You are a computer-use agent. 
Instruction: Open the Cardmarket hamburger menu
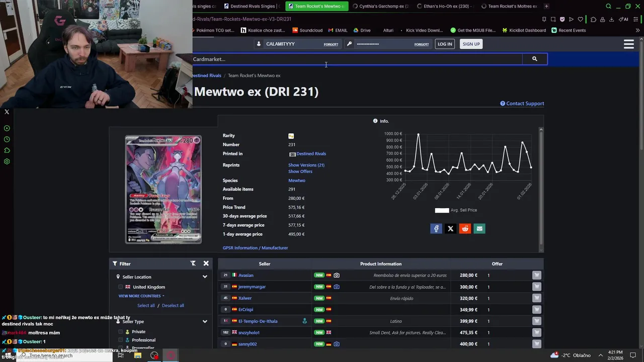628,44
